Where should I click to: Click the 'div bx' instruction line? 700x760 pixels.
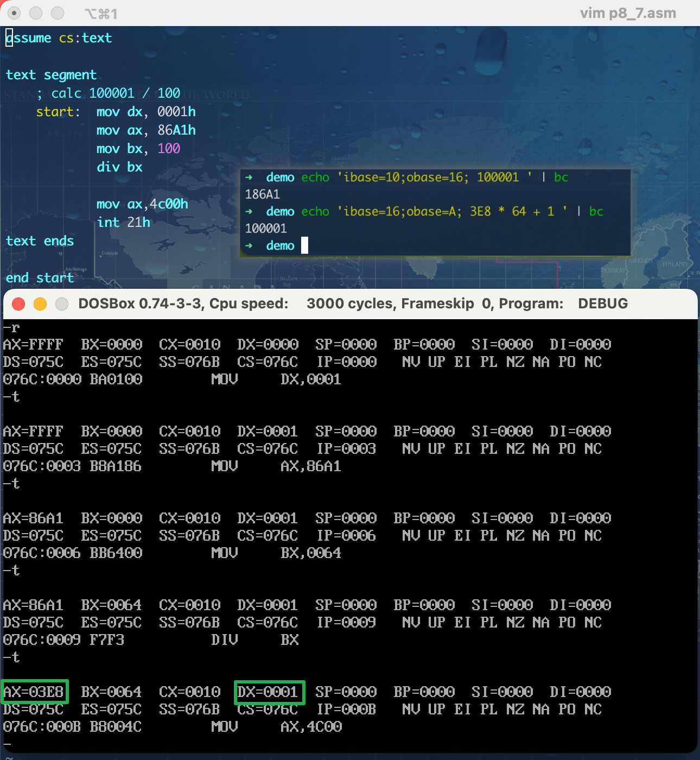[119, 167]
